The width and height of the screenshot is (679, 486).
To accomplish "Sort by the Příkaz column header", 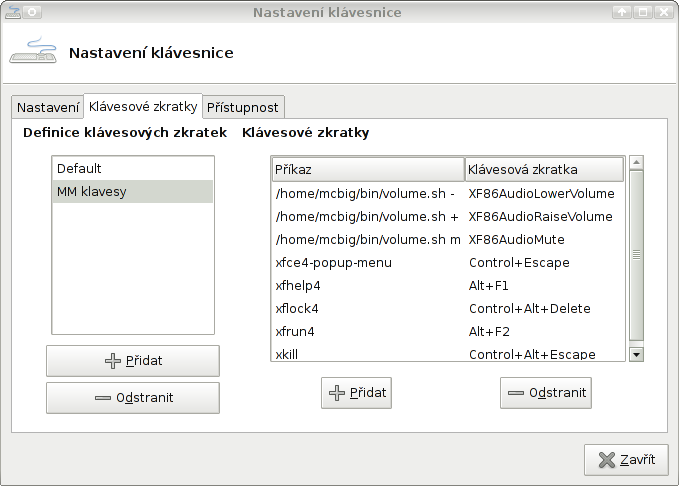I will pos(367,169).
